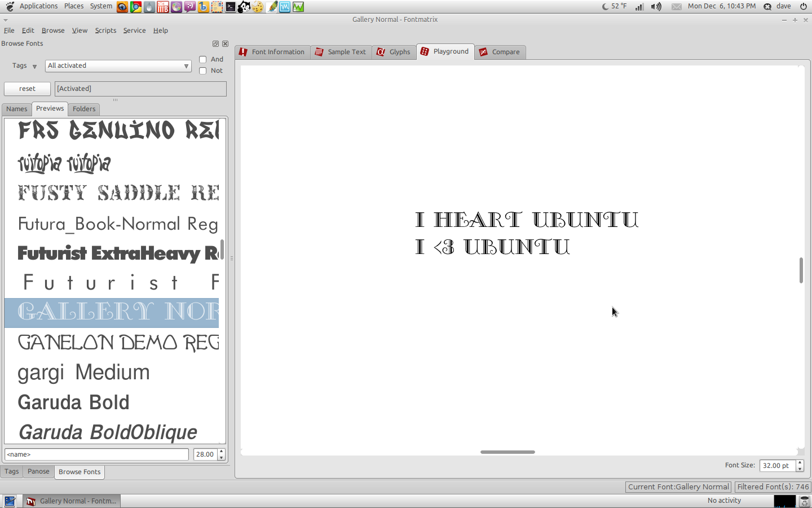Image resolution: width=812 pixels, height=508 pixels.
Task: Open the Compare tab
Action: pos(500,52)
